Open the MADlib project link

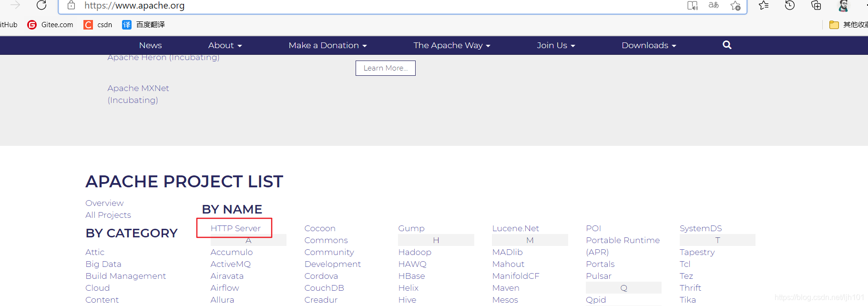click(508, 252)
